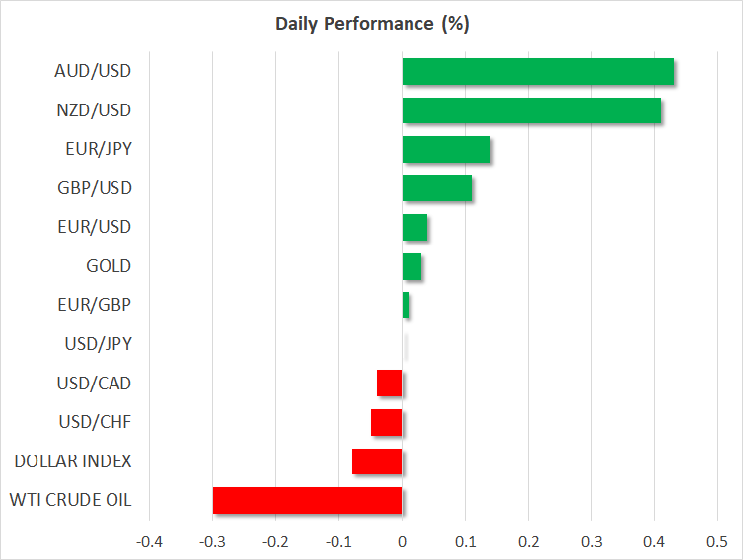Select the GOLD axis label

pyautogui.click(x=109, y=266)
